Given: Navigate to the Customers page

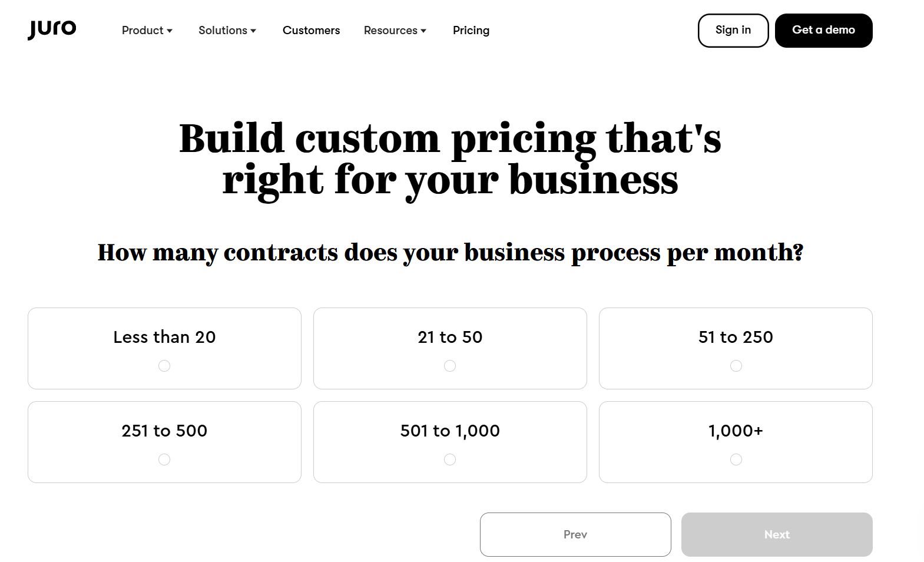Looking at the screenshot, I should 311,30.
